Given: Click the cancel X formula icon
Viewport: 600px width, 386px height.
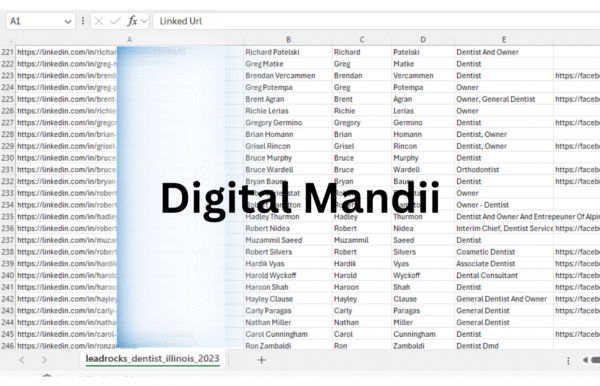Looking at the screenshot, I should [x=99, y=21].
